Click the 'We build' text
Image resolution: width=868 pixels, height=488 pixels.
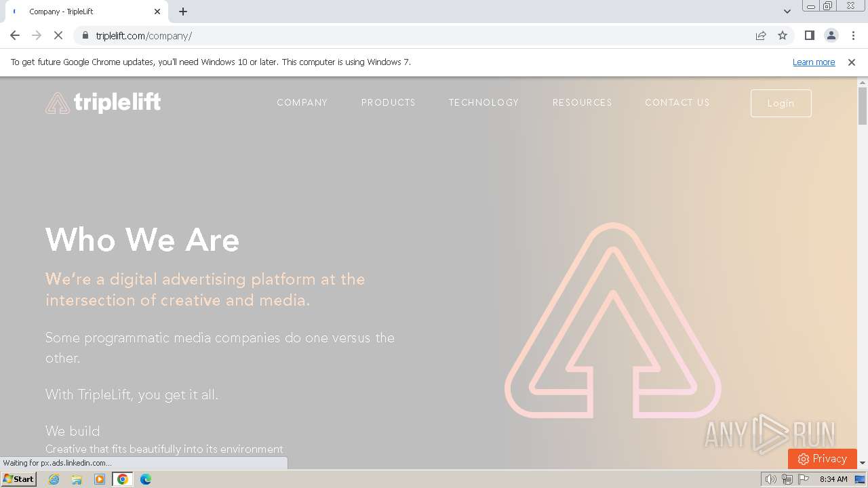pyautogui.click(x=73, y=431)
